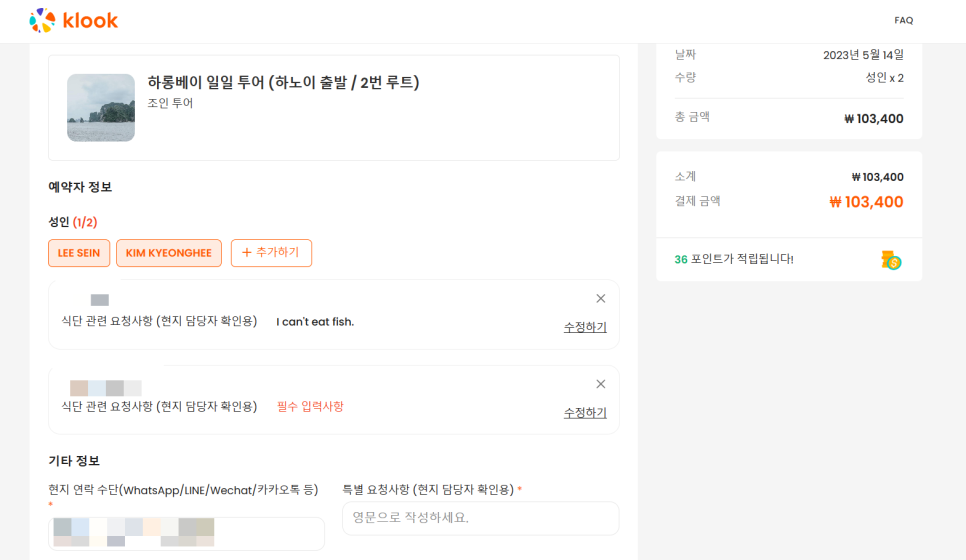Open the Ha Long Bay tour thumbnail
This screenshot has width=966, height=560.
pos(101,108)
